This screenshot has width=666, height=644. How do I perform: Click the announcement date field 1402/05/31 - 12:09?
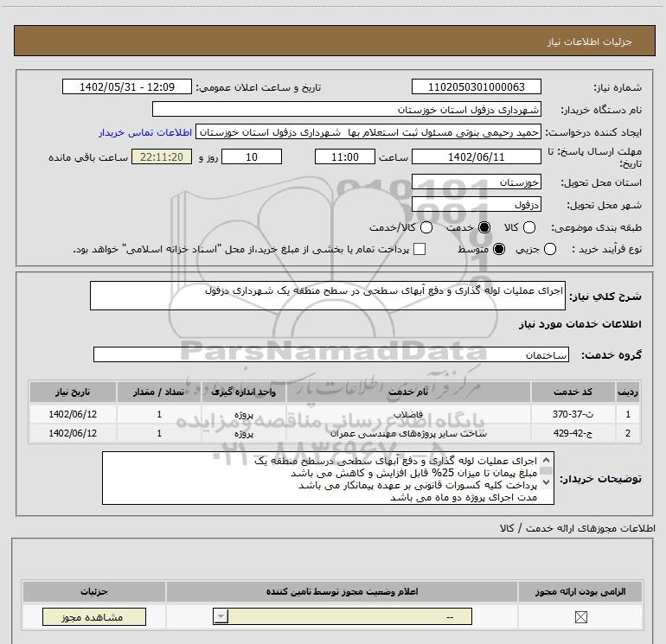coord(127,86)
